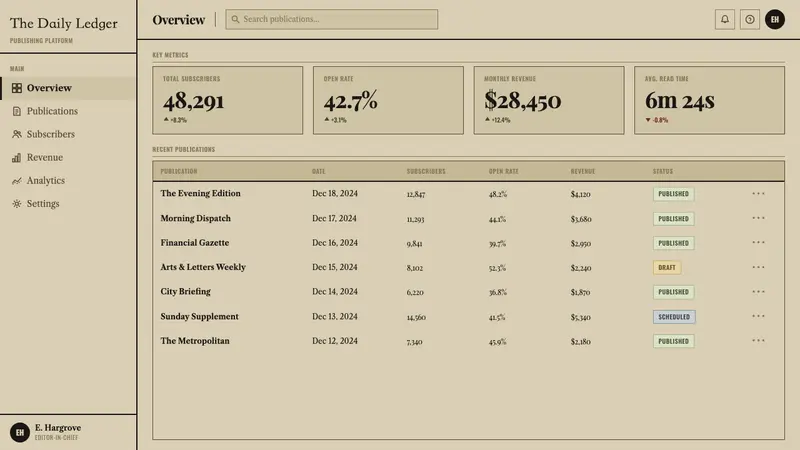Open actions menu for Morning Dispatch
Viewport: 800px width, 450px height.
point(758,218)
